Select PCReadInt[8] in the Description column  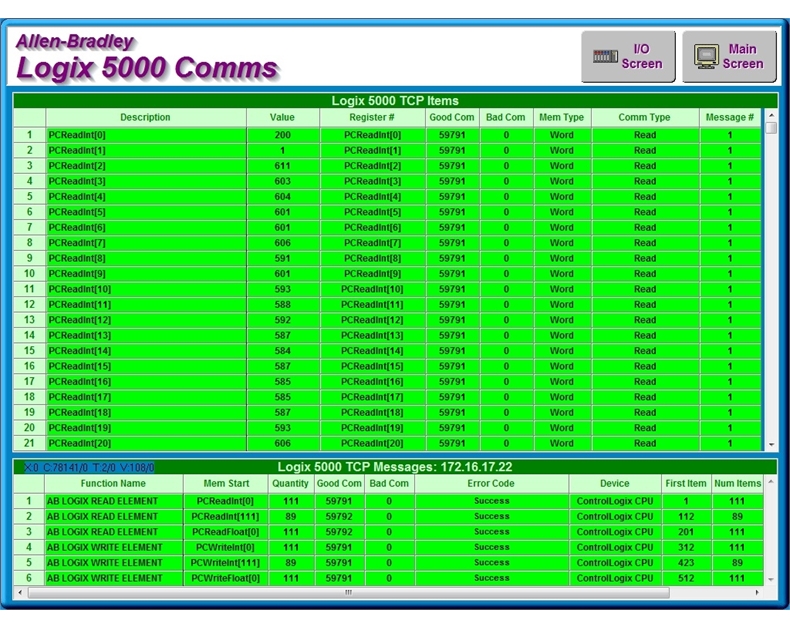pos(146,258)
